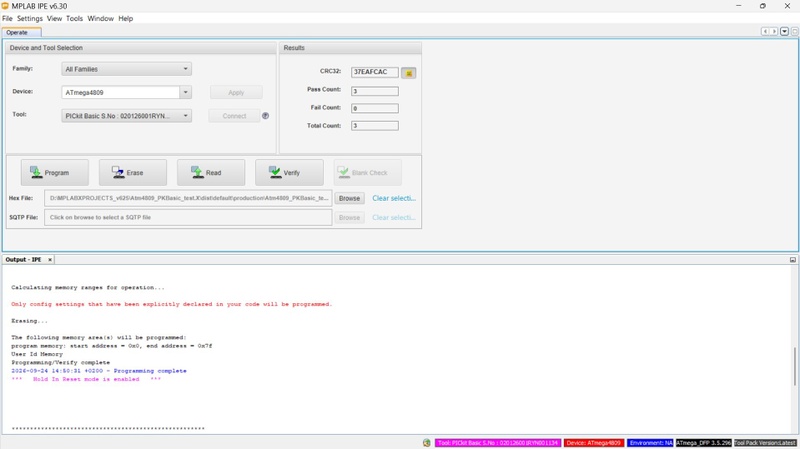Click the 'Programming/Verify complete' output line
This screenshot has height=449, width=800.
coord(60,362)
